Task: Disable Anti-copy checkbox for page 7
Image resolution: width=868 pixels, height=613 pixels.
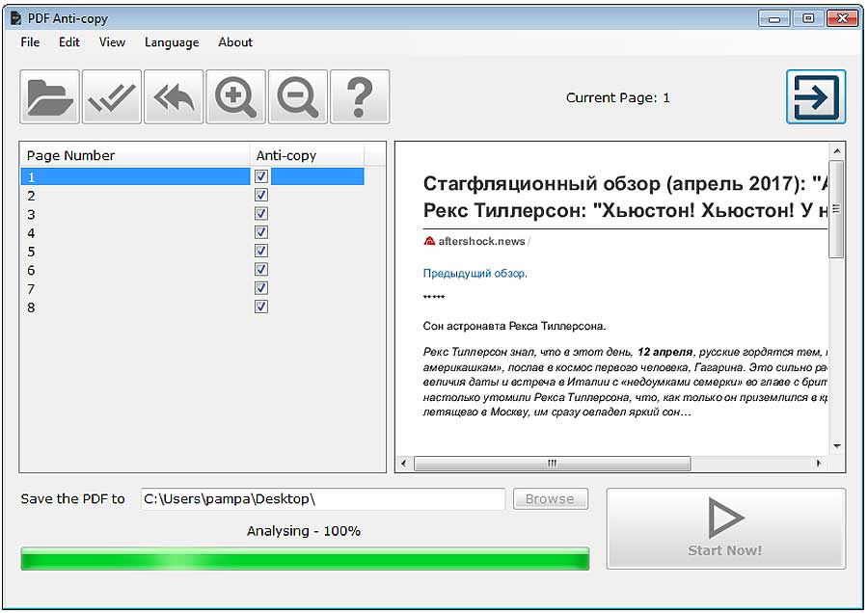Action: click(261, 288)
